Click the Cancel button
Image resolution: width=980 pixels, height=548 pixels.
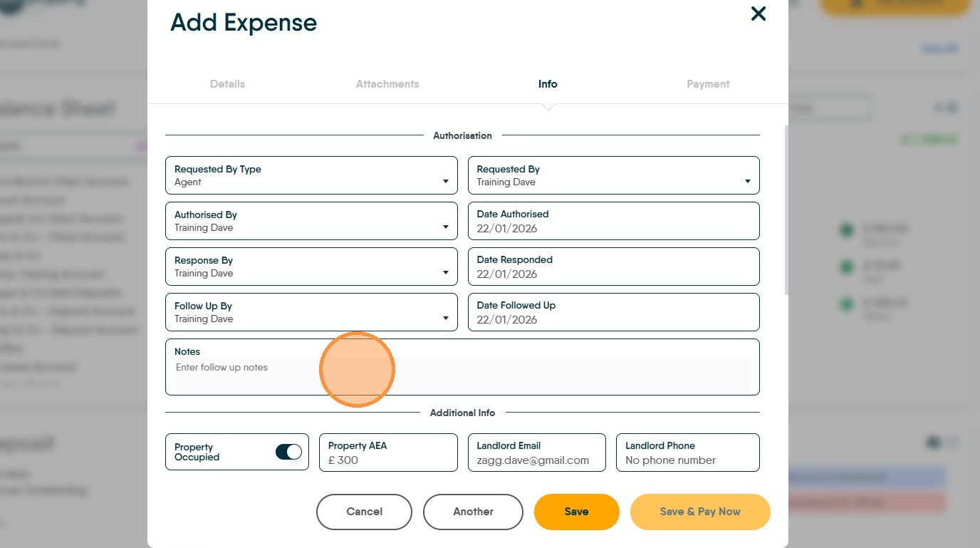(364, 512)
